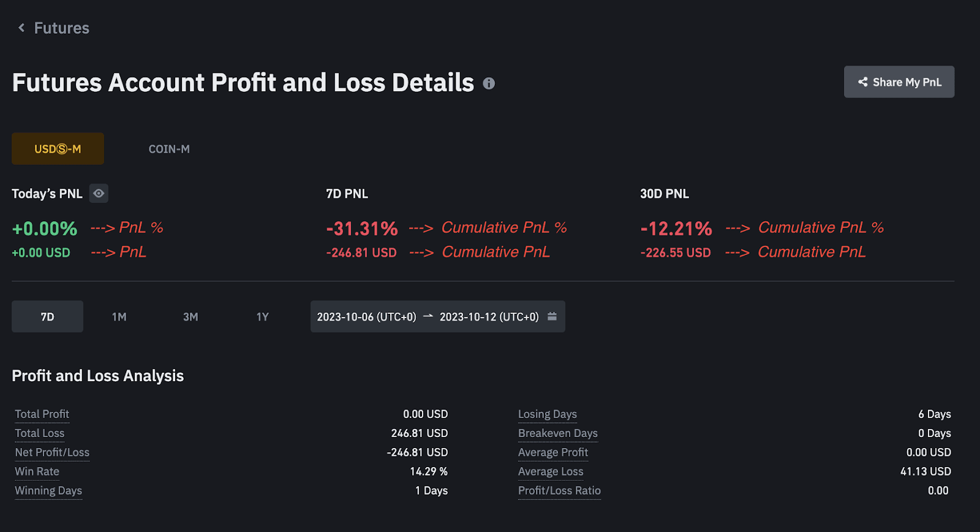The image size is (980, 532).
Task: Click the share icon in Share My PnL
Action: 862,82
